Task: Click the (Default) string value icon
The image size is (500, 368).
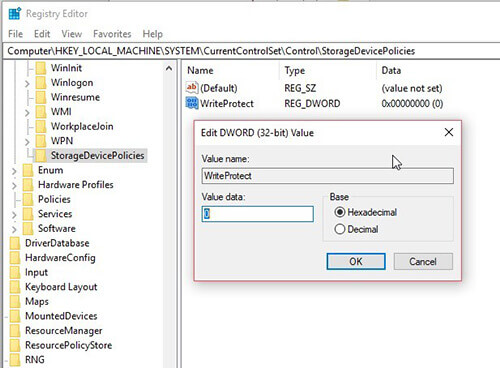Action: [x=192, y=88]
